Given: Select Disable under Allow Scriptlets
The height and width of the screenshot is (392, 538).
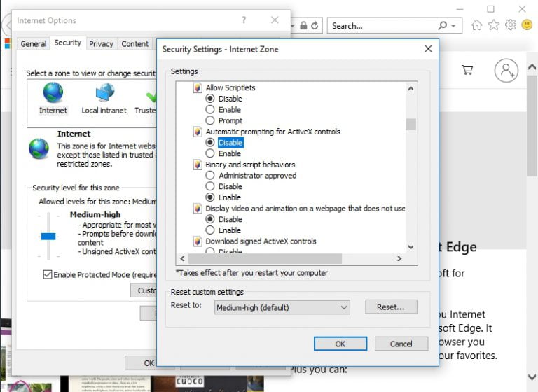Looking at the screenshot, I should [210, 99].
